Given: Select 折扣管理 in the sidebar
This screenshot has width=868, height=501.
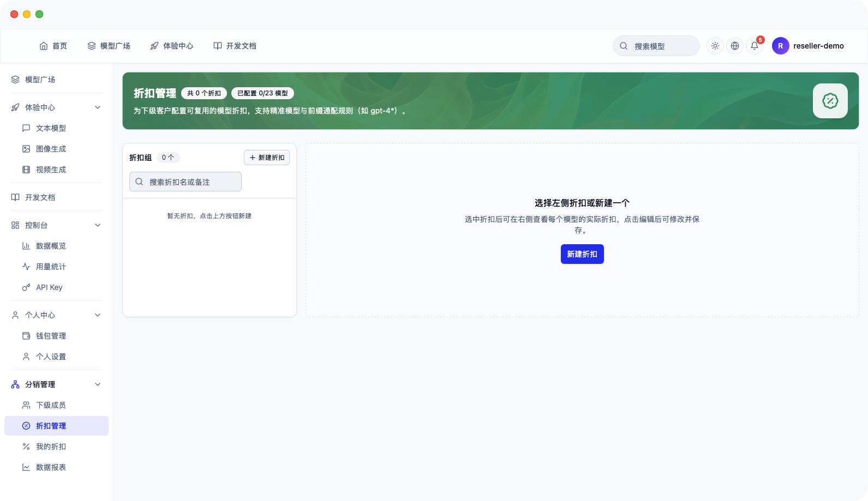Looking at the screenshot, I should coord(57,426).
